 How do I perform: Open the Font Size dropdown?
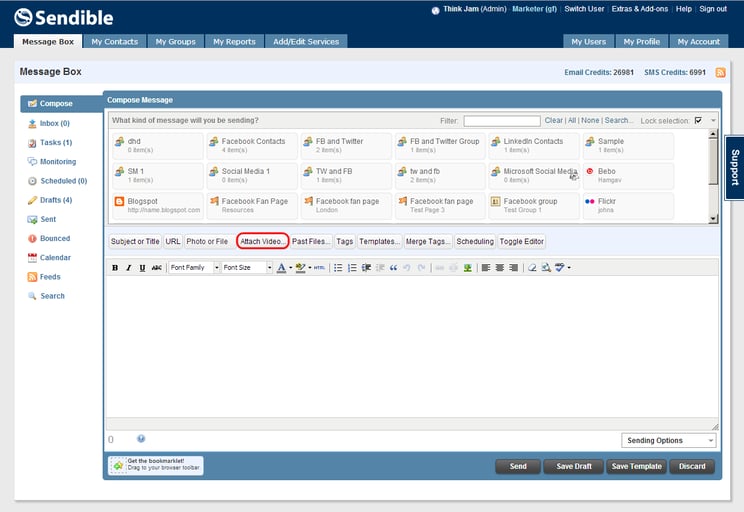point(247,268)
